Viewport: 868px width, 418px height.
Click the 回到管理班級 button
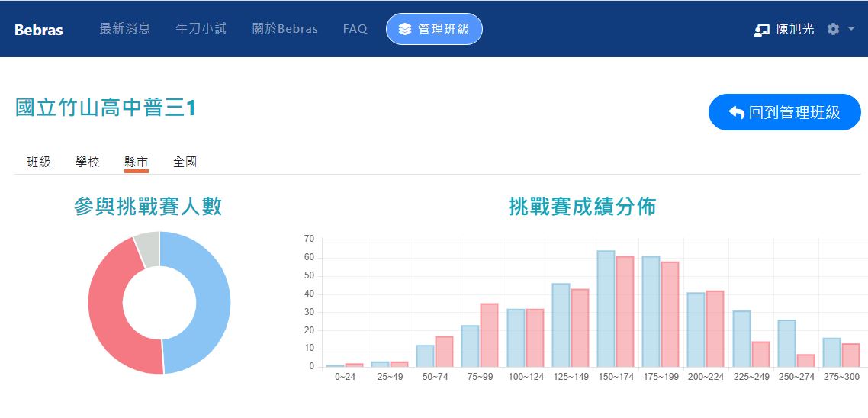click(x=784, y=112)
